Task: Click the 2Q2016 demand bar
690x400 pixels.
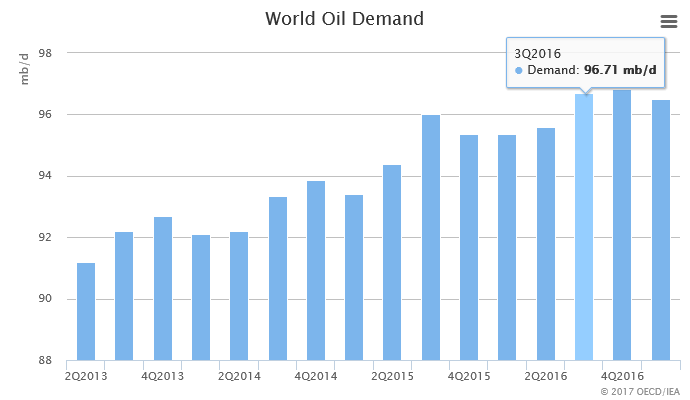Action: tap(546, 244)
